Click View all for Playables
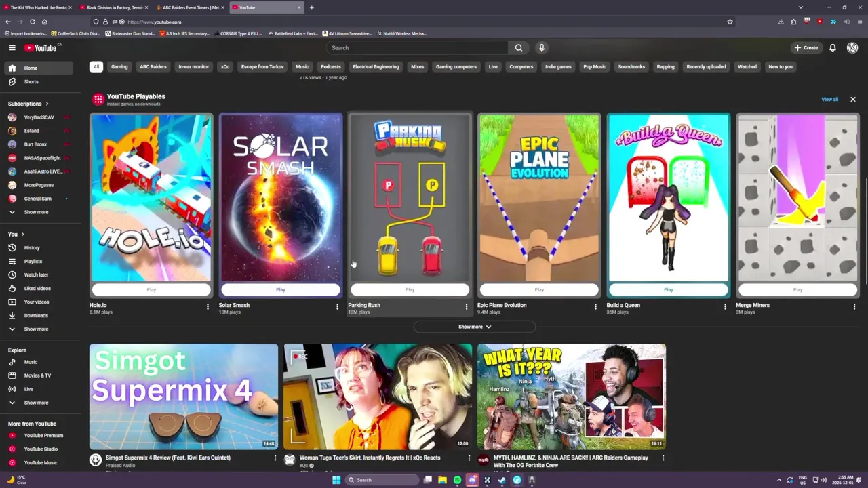 pyautogui.click(x=830, y=100)
